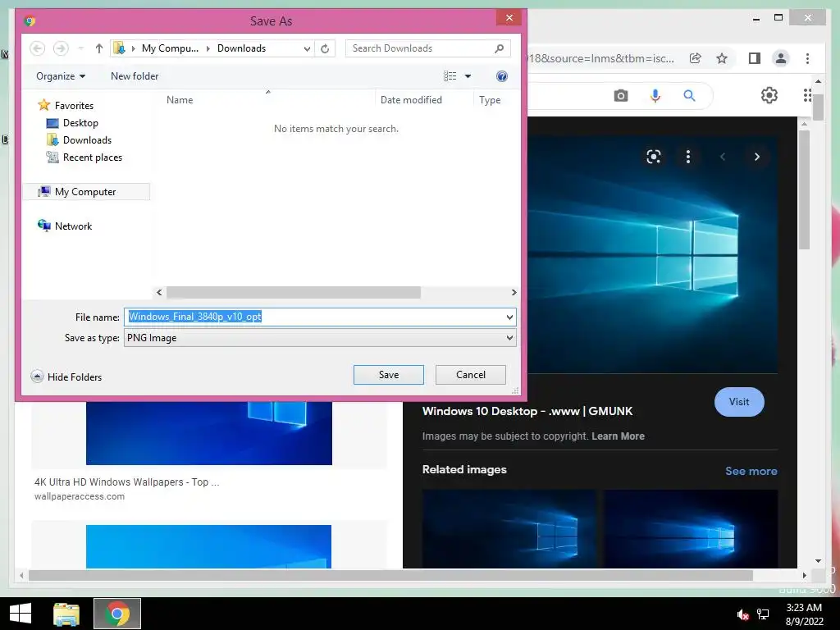Open the Learn More copyright link
This screenshot has width=840, height=630.
coord(618,436)
